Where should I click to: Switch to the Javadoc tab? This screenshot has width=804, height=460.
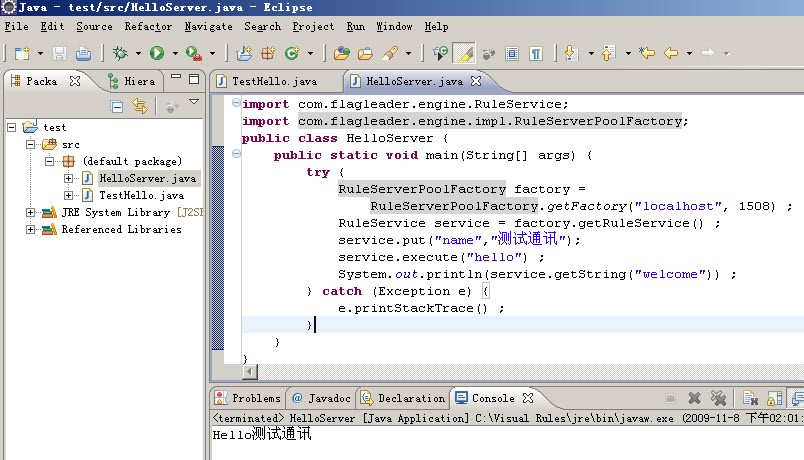[x=321, y=398]
